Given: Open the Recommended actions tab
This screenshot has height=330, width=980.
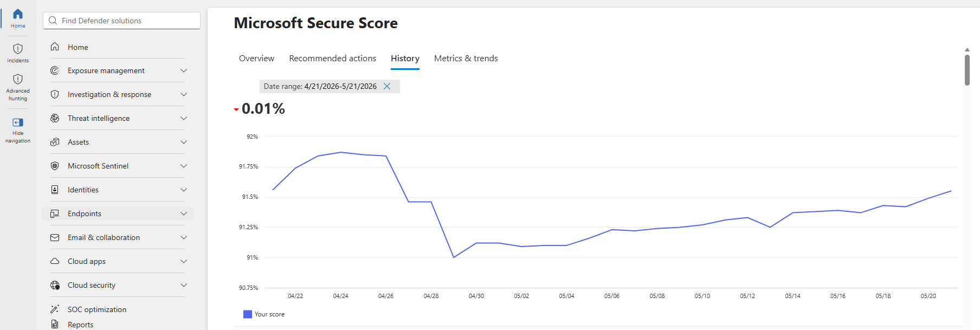Looking at the screenshot, I should pyautogui.click(x=332, y=59).
